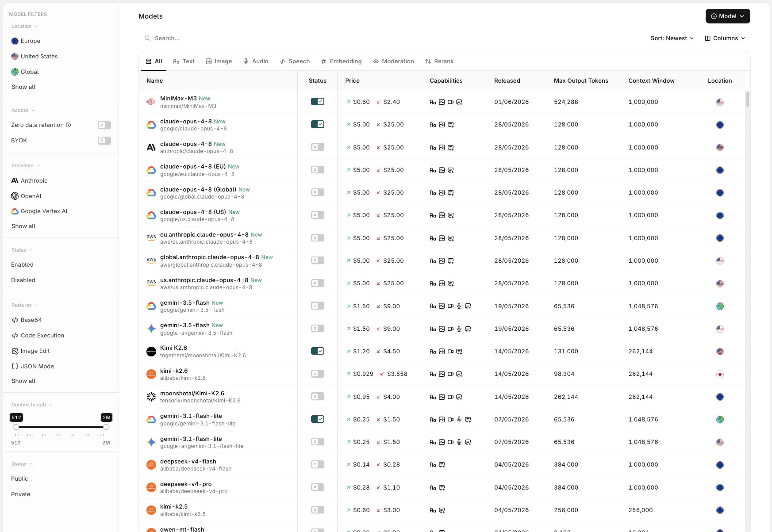Switch to the Audio tab
The height and width of the screenshot is (532, 772).
click(x=256, y=61)
